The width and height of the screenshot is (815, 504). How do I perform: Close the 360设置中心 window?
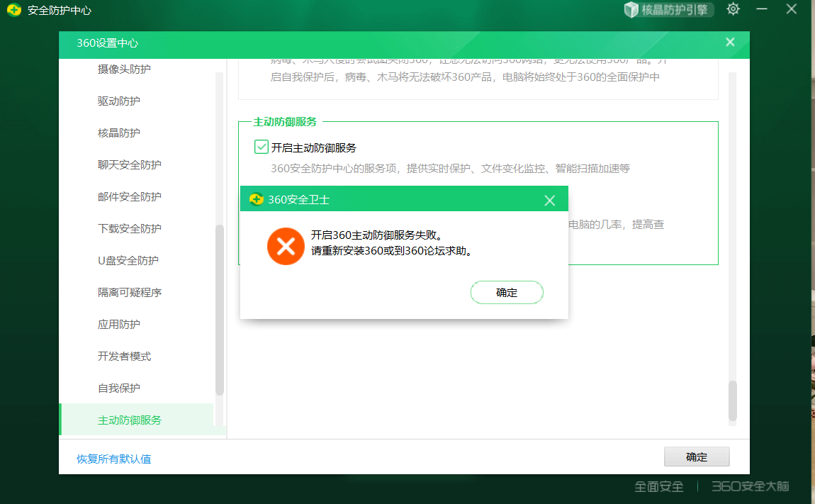click(730, 42)
